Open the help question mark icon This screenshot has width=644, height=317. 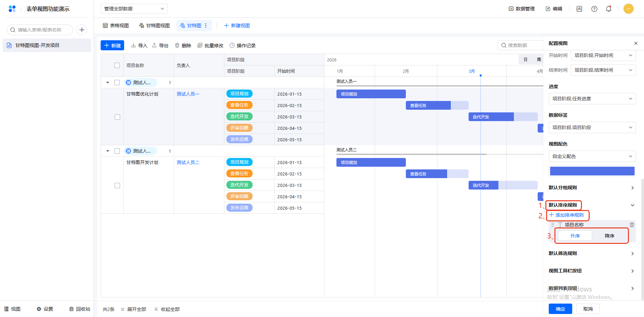[594, 9]
